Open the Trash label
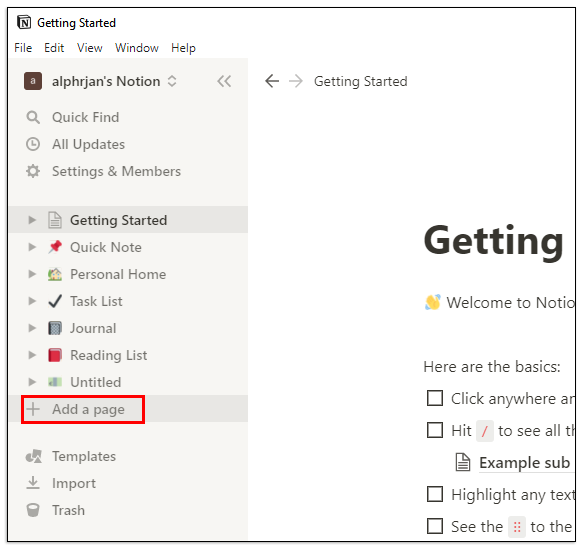Screen dimensions: 584x550 (69, 510)
